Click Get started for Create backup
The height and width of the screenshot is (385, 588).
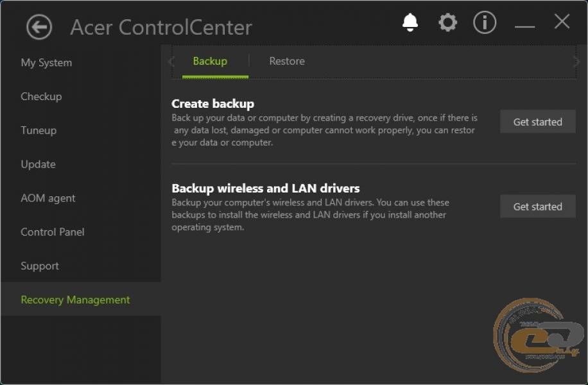click(537, 122)
